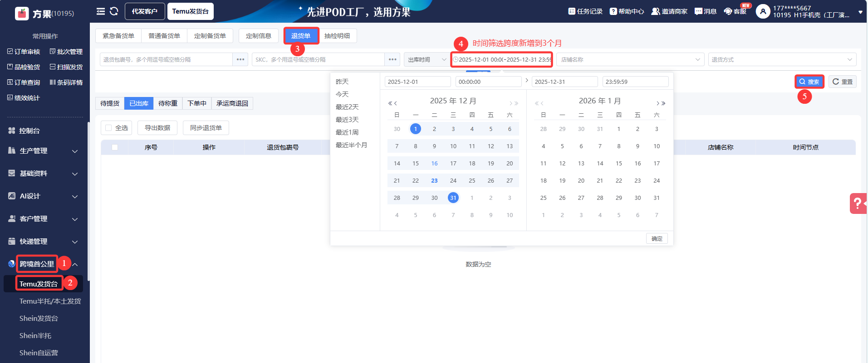This screenshot has height=363, width=868.
Task: Open the 出库时间 time type dropdown
Action: coord(426,59)
